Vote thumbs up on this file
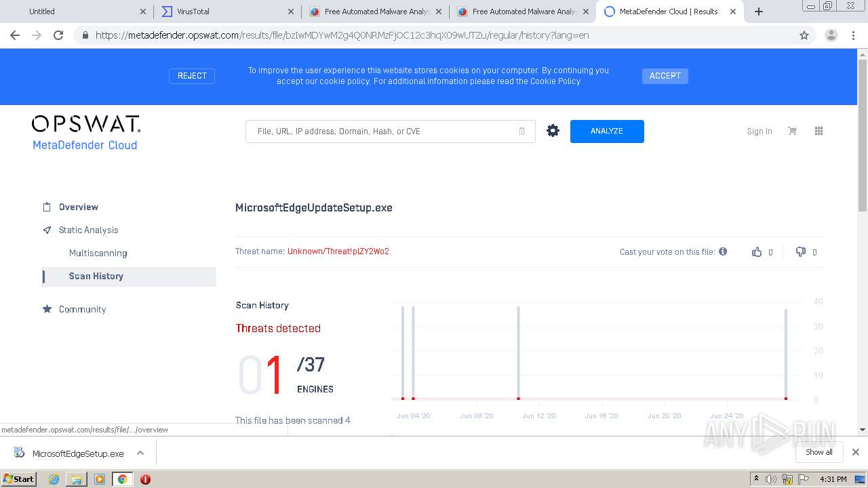 click(757, 251)
